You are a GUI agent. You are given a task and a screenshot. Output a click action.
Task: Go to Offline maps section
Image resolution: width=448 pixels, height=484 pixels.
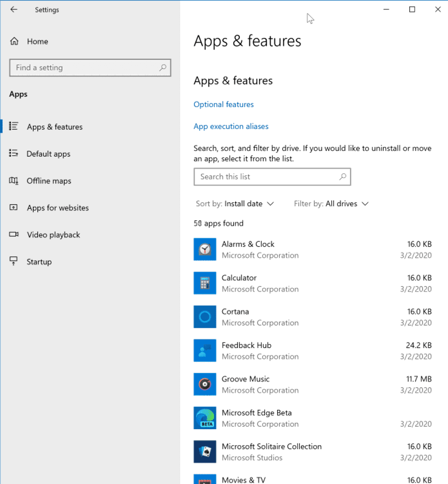coord(49,181)
